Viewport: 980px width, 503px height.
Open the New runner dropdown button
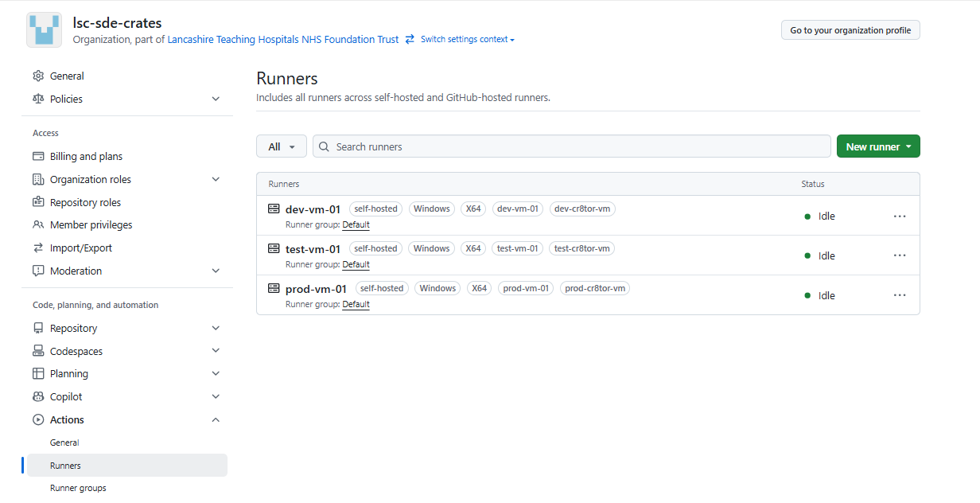click(x=878, y=146)
